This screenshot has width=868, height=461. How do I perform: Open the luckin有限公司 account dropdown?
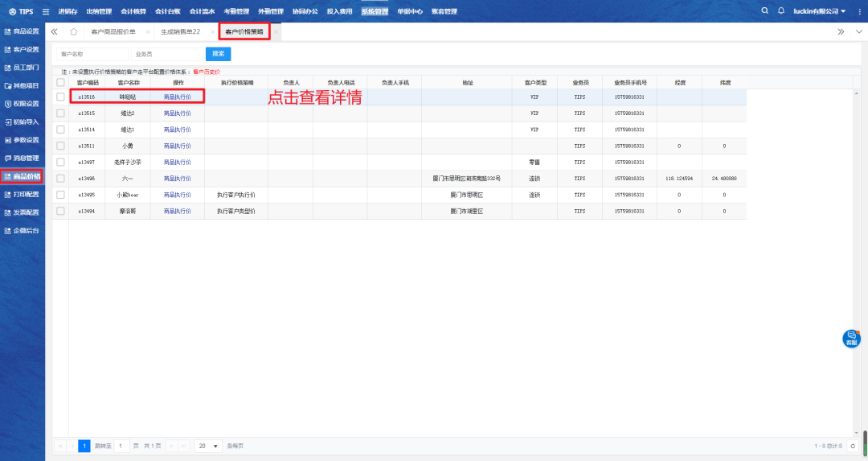pos(817,11)
